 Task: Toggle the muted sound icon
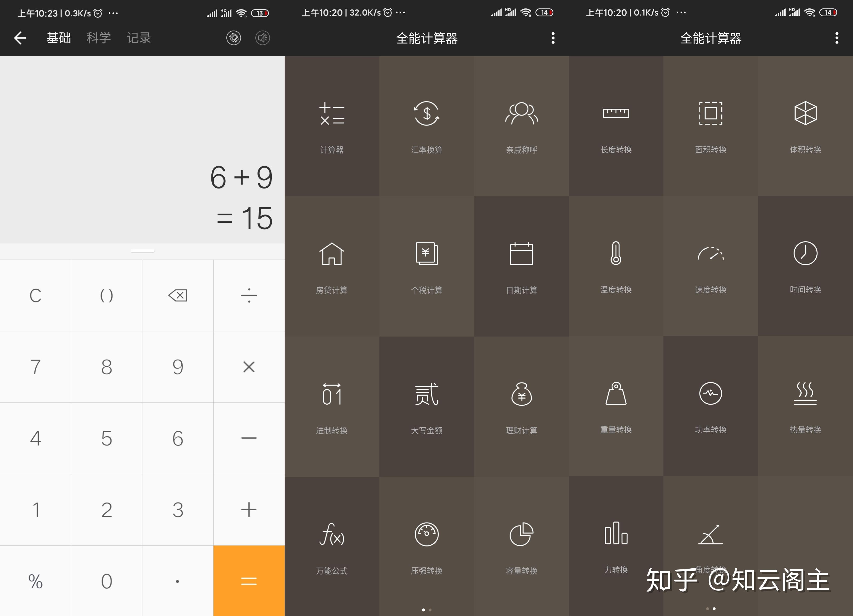pyautogui.click(x=262, y=38)
